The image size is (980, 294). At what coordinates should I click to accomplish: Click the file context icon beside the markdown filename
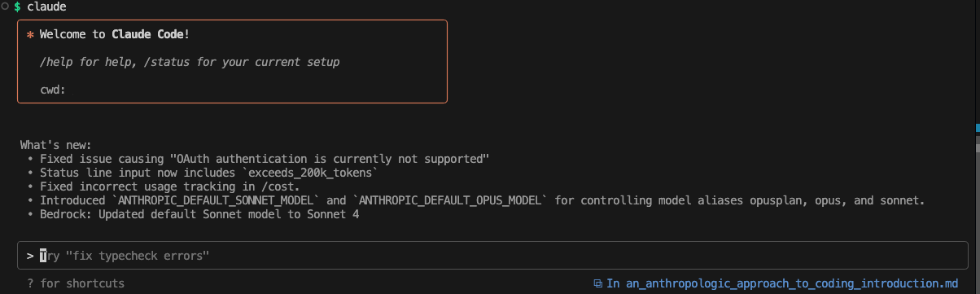pos(598,283)
